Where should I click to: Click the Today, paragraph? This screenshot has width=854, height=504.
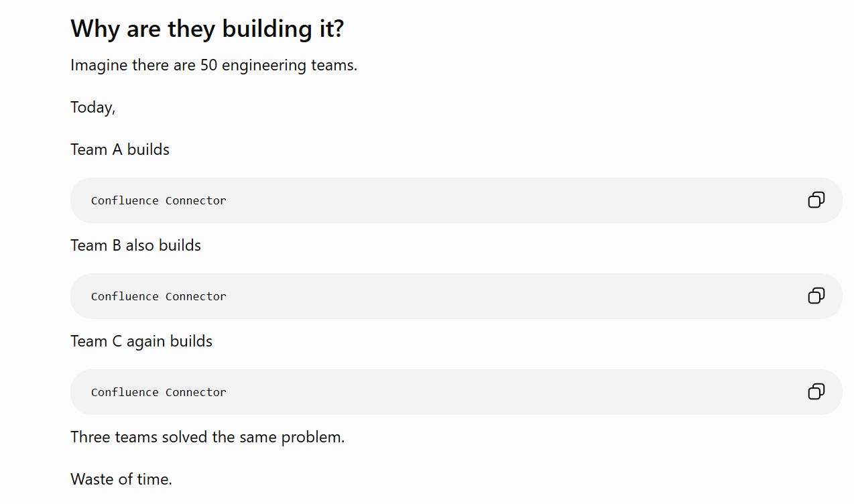tap(93, 107)
